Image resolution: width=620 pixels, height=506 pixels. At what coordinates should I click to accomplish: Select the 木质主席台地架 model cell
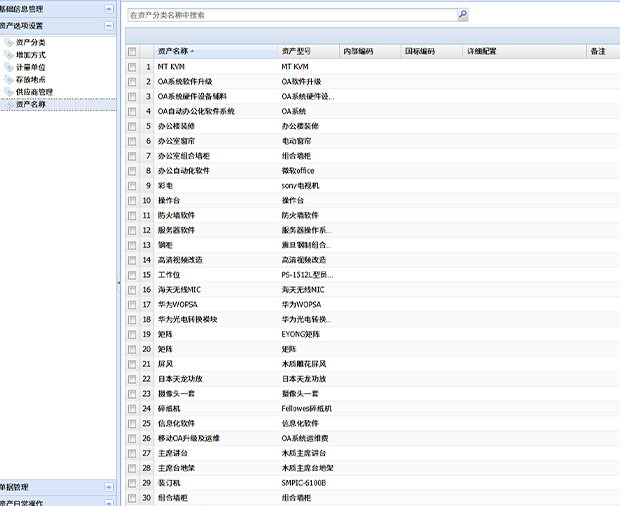[308, 468]
